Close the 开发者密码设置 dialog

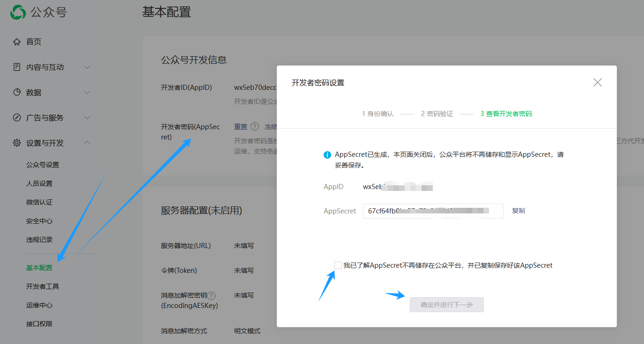pyautogui.click(x=597, y=83)
